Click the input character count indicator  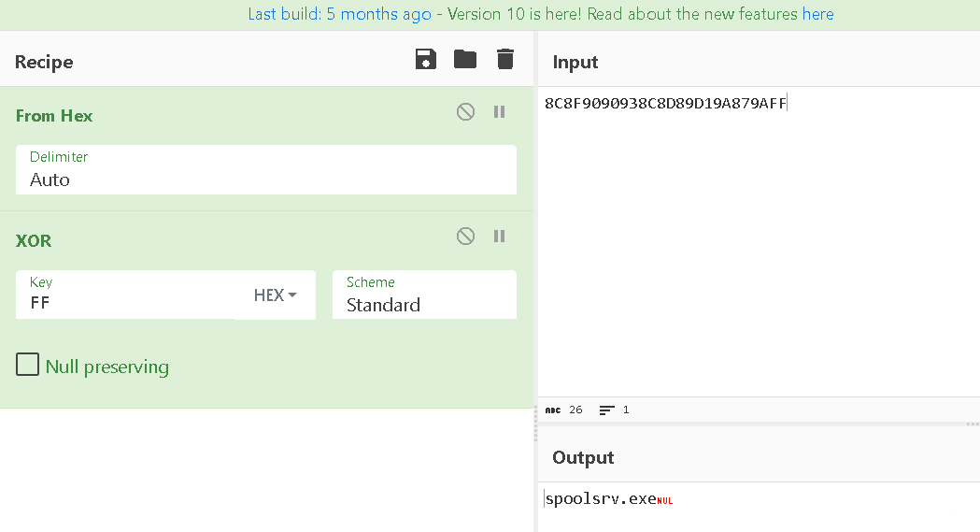(563, 410)
